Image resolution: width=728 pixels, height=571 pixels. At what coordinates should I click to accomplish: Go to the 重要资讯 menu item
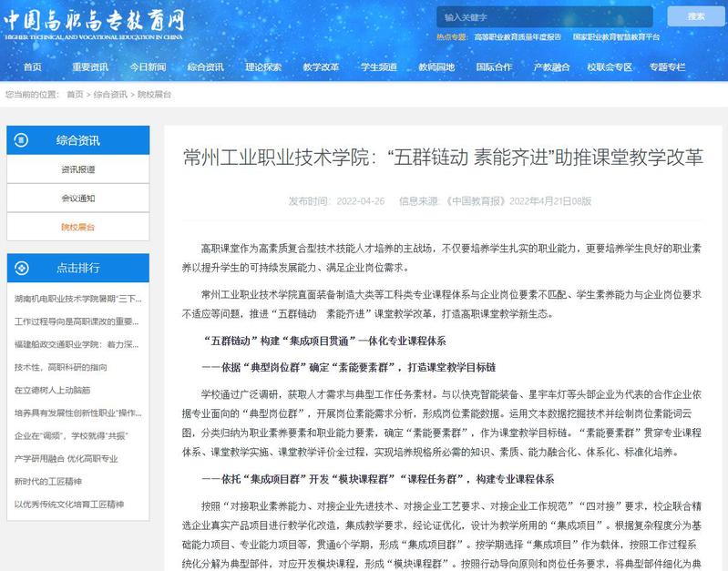tap(90, 67)
